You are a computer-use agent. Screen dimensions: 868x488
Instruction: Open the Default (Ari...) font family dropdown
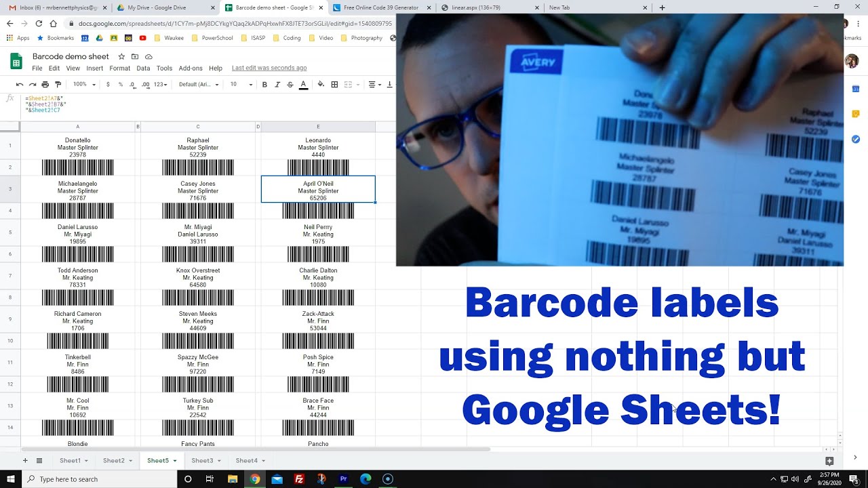(199, 85)
